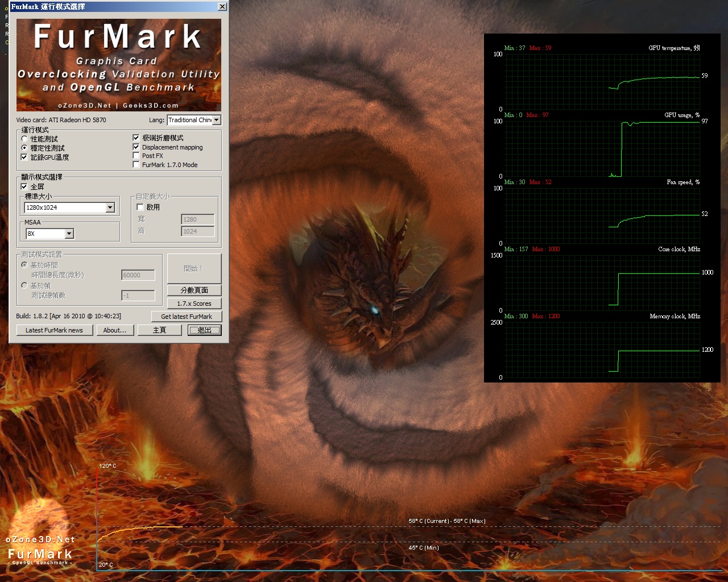Viewport: 728px width, 582px height.
Task: Open the MSAA 8X dropdown
Action: tap(69, 234)
